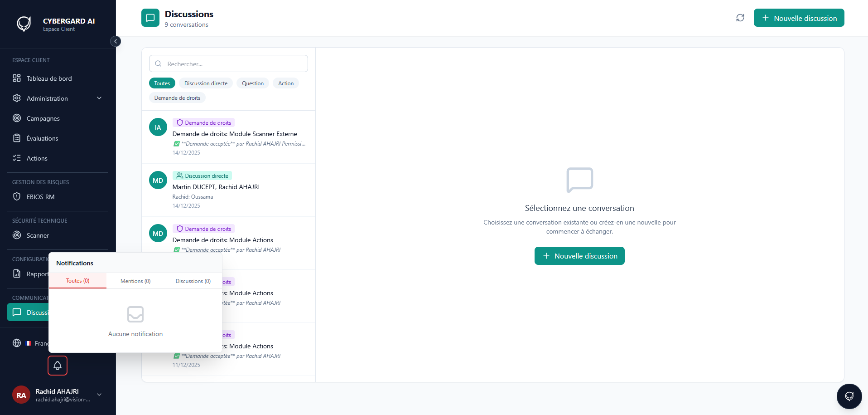
Task: Open Évaluations in the sidebar
Action: (58, 138)
